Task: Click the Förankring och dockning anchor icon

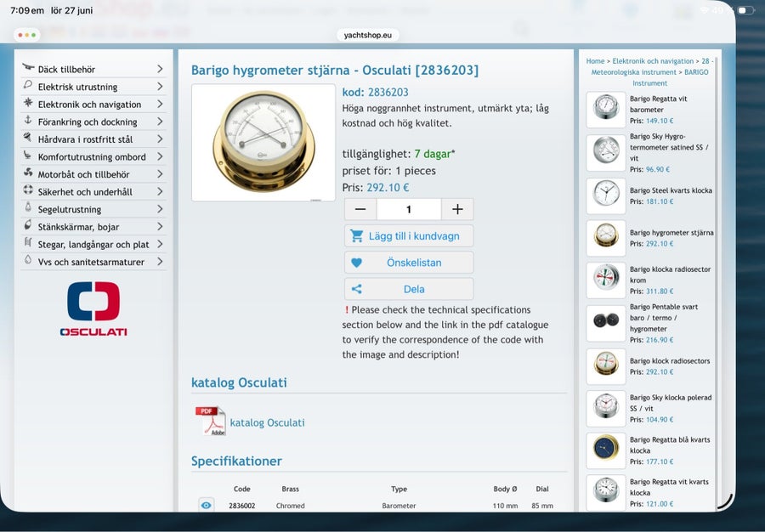Action: pyautogui.click(x=28, y=120)
